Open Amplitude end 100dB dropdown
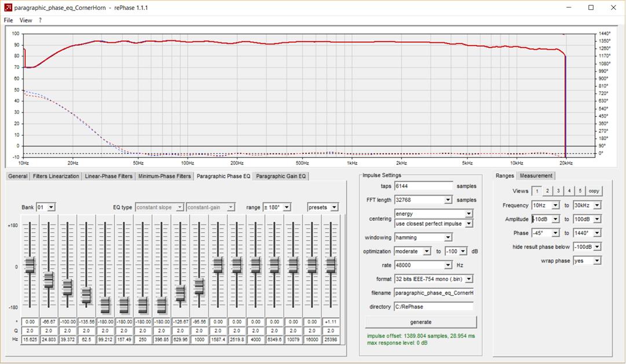The width and height of the screenshot is (626, 364). click(x=597, y=219)
